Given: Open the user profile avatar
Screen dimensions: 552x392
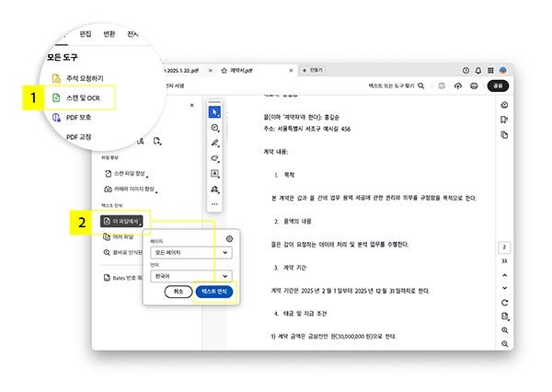Looking at the screenshot, I should point(503,71).
